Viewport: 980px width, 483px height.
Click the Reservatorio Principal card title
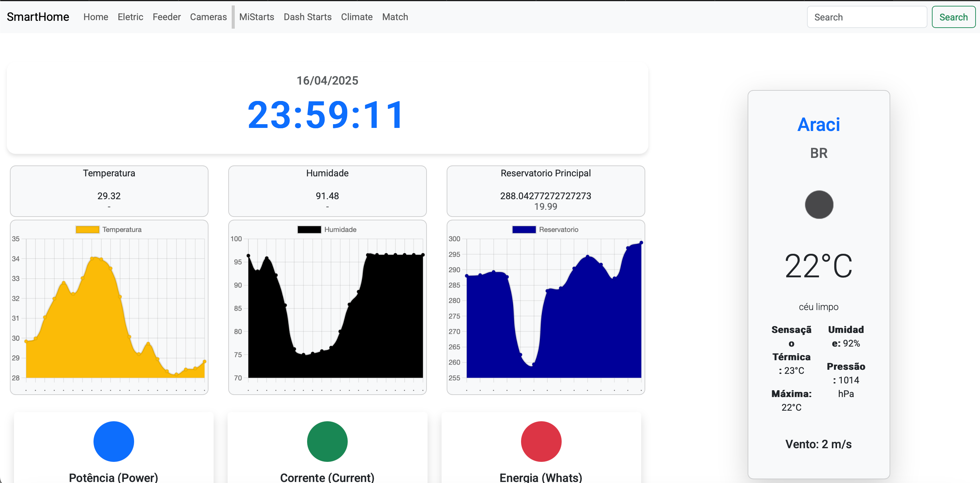click(x=546, y=173)
